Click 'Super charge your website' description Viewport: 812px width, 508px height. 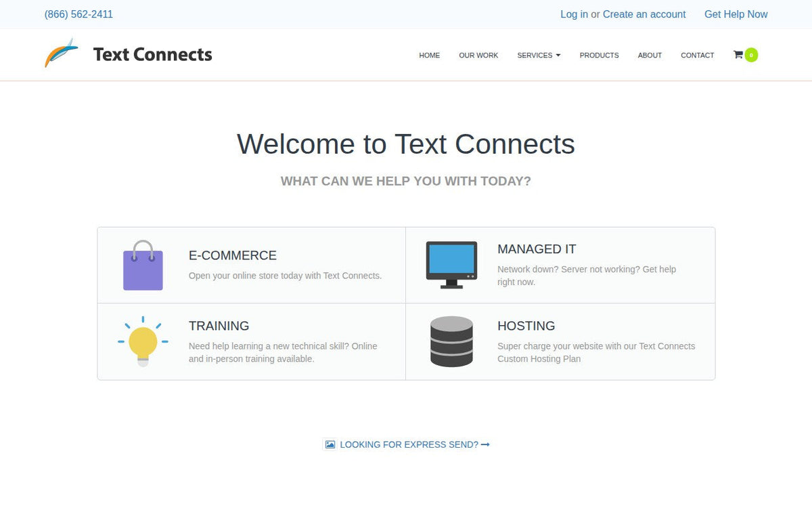coord(596,352)
